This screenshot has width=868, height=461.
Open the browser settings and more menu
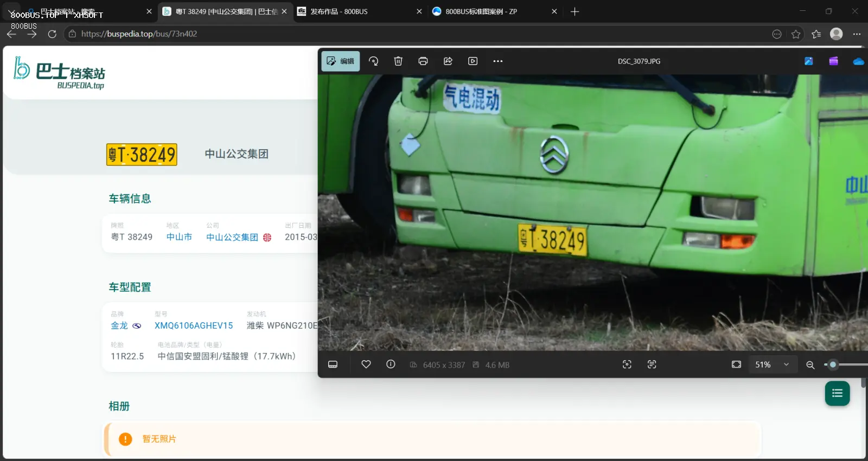click(857, 34)
